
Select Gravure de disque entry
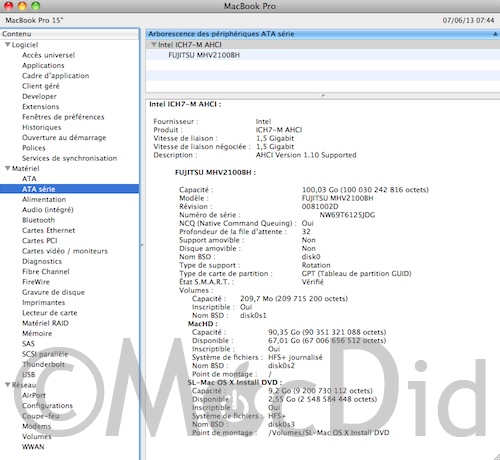pyautogui.click(x=53, y=292)
